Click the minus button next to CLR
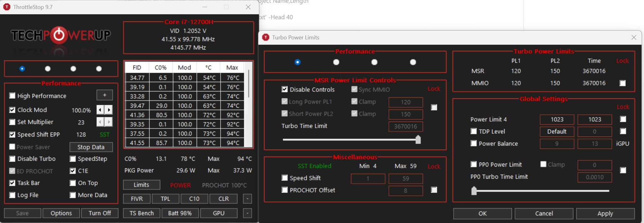The width and height of the screenshot is (644, 223). click(247, 198)
